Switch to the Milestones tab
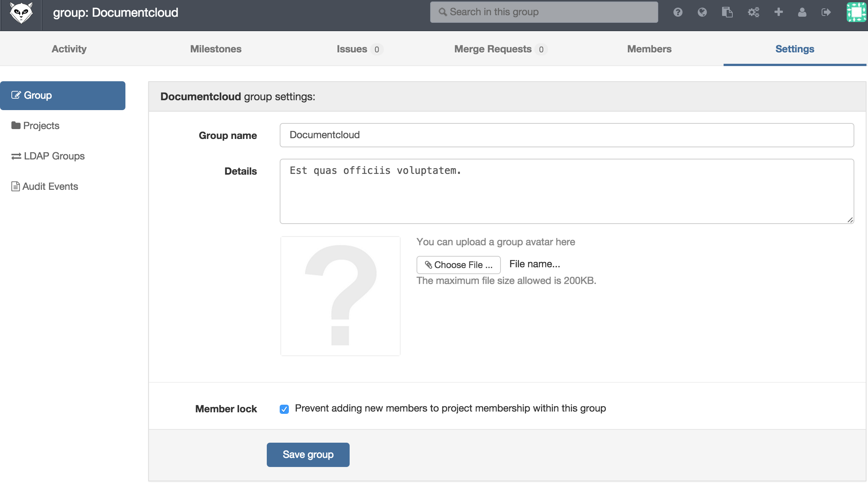This screenshot has width=868, height=489. [x=215, y=49]
